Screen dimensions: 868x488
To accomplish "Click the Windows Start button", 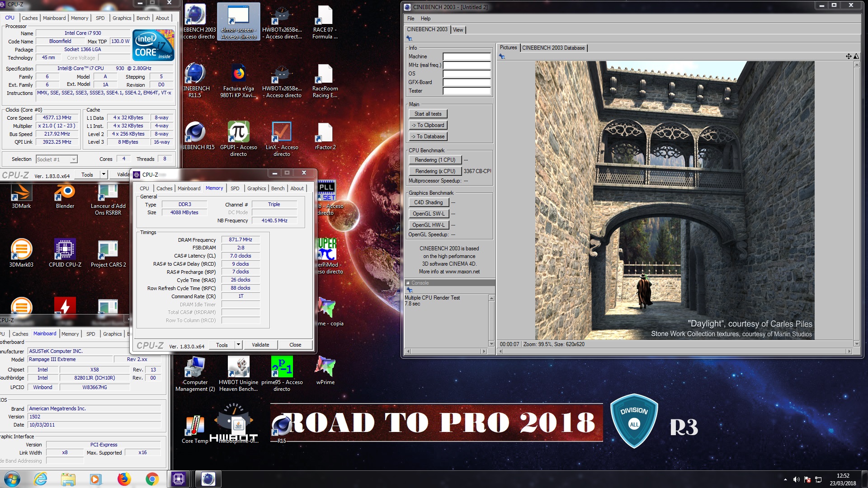I will [x=12, y=479].
